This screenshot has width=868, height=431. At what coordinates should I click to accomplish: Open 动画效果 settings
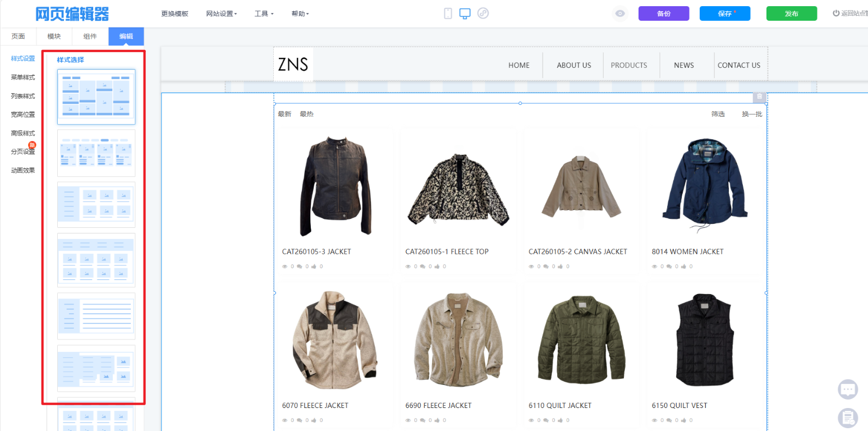pyautogui.click(x=23, y=170)
